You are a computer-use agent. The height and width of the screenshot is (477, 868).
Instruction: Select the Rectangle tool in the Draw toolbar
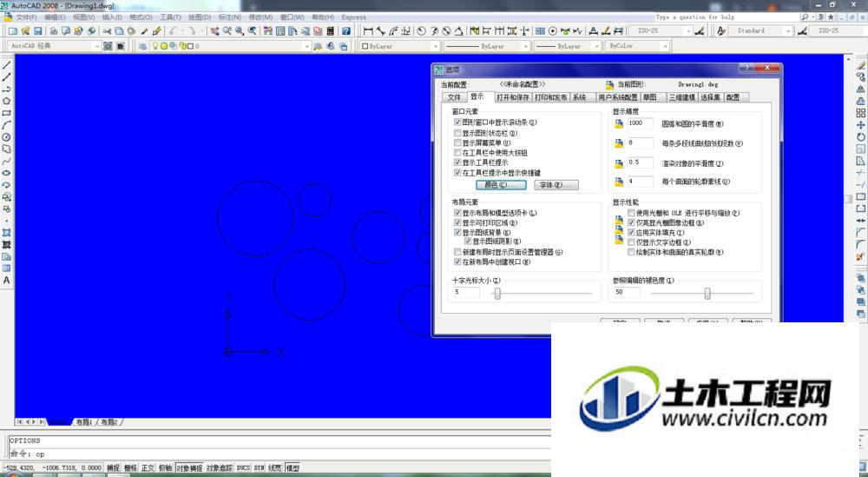click(7, 113)
